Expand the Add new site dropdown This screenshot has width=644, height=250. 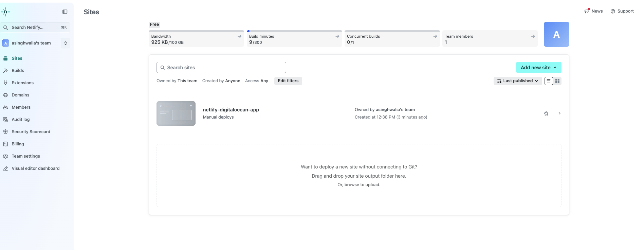[x=539, y=68]
